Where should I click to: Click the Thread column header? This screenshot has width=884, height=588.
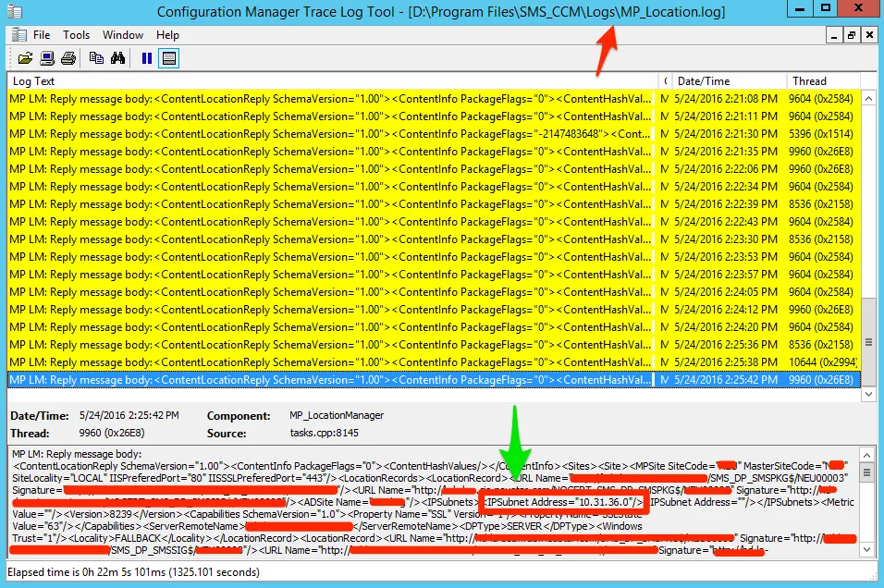[824, 81]
